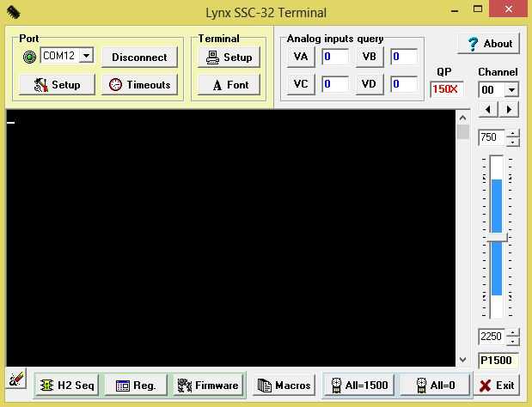Decrease the 750 minimum spinner
532x407 pixels.
pos(513,142)
